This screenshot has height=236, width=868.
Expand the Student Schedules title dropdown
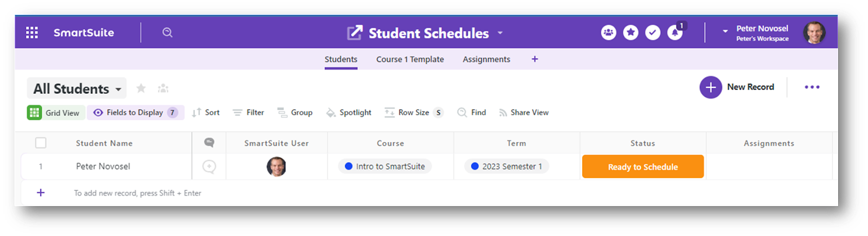coord(500,33)
